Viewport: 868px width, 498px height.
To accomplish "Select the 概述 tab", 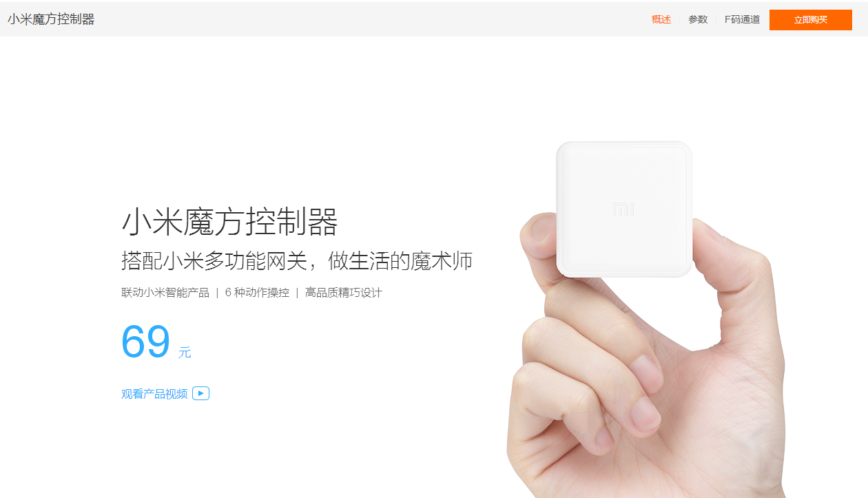I will (x=661, y=19).
